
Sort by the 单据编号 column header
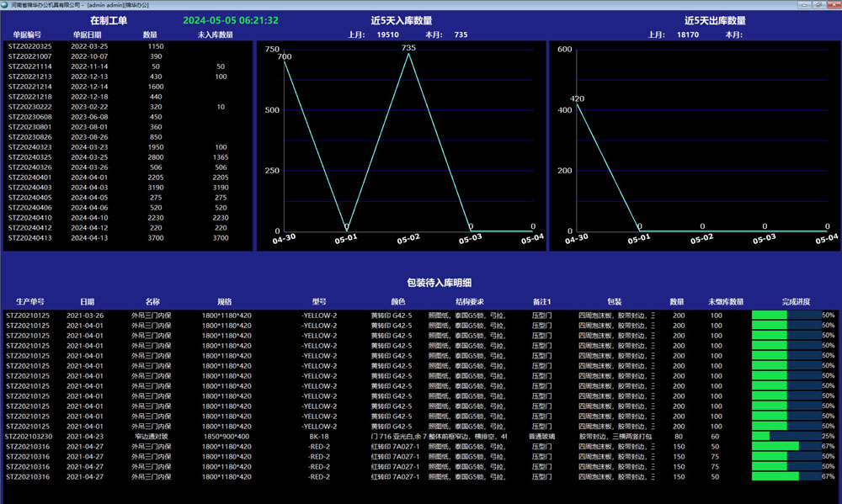(x=32, y=34)
